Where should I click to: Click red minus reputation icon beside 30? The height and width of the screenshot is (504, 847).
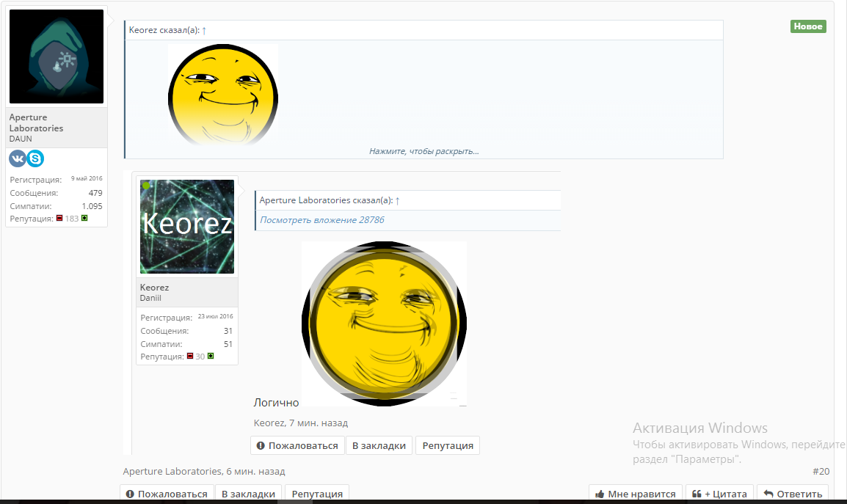pyautogui.click(x=190, y=356)
